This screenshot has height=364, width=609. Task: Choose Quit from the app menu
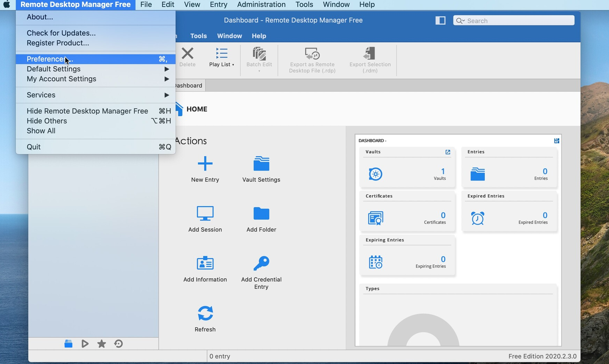pyautogui.click(x=95, y=147)
